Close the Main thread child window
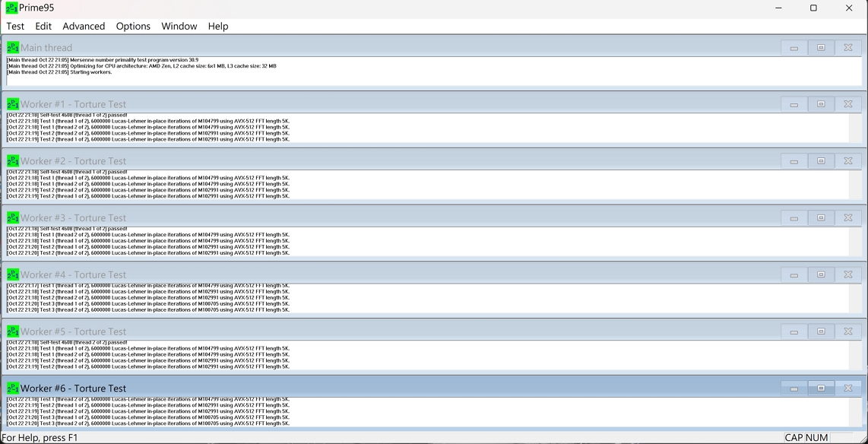The image size is (868, 444). (848, 48)
